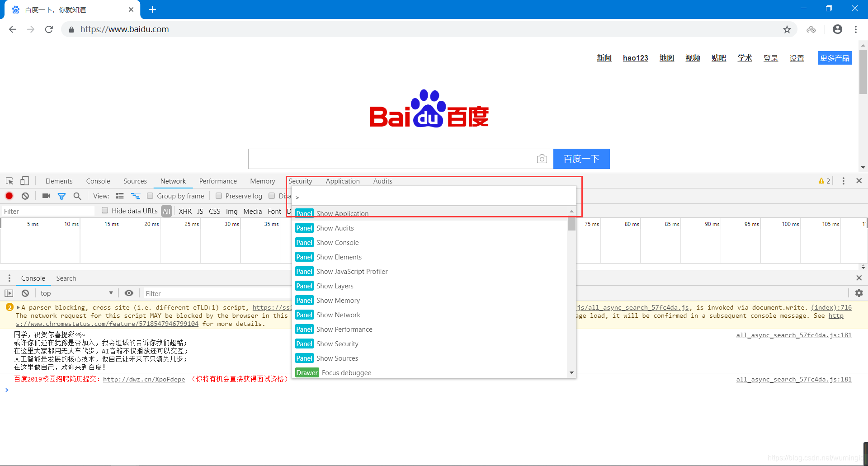Clear the console output

click(25, 293)
